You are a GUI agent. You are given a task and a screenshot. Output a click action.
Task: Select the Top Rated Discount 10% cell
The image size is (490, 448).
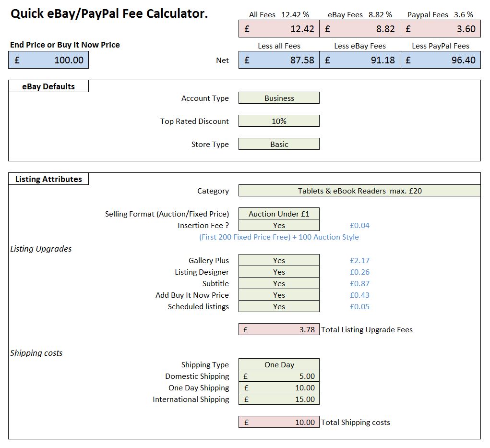click(279, 121)
